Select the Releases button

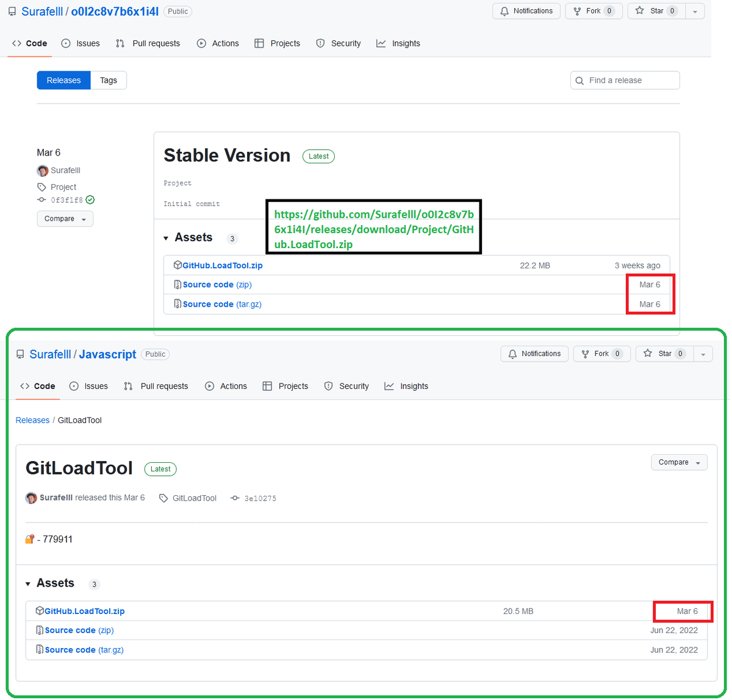(x=64, y=80)
